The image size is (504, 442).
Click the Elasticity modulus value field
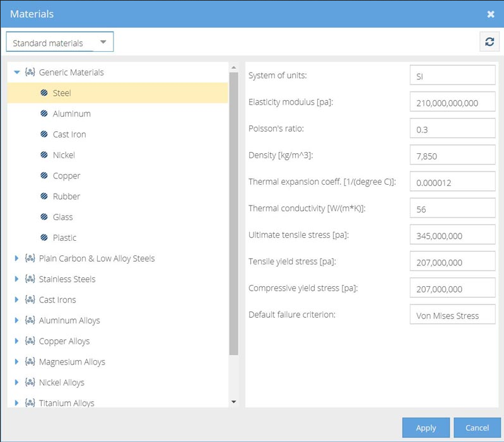[x=452, y=103]
